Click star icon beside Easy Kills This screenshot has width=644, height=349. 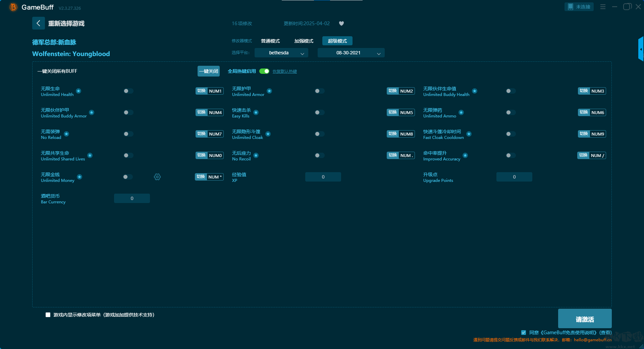pyautogui.click(x=256, y=112)
